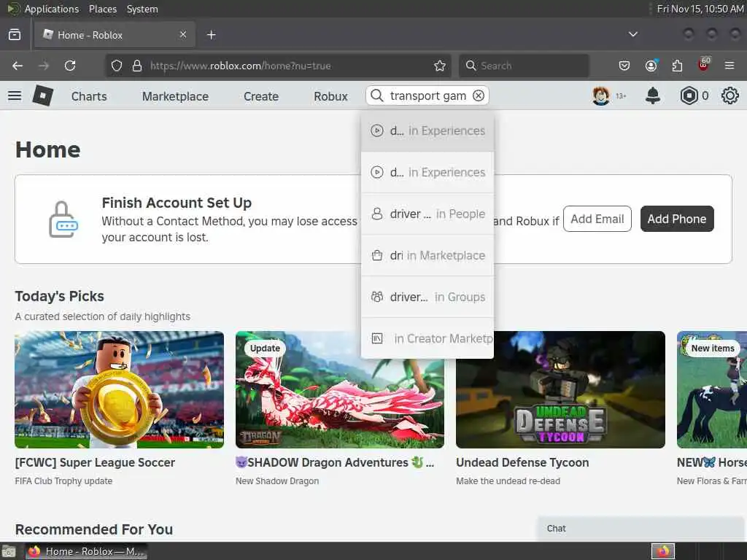This screenshot has width=747, height=560.
Task: Open the Applications system menu
Action: 52,9
